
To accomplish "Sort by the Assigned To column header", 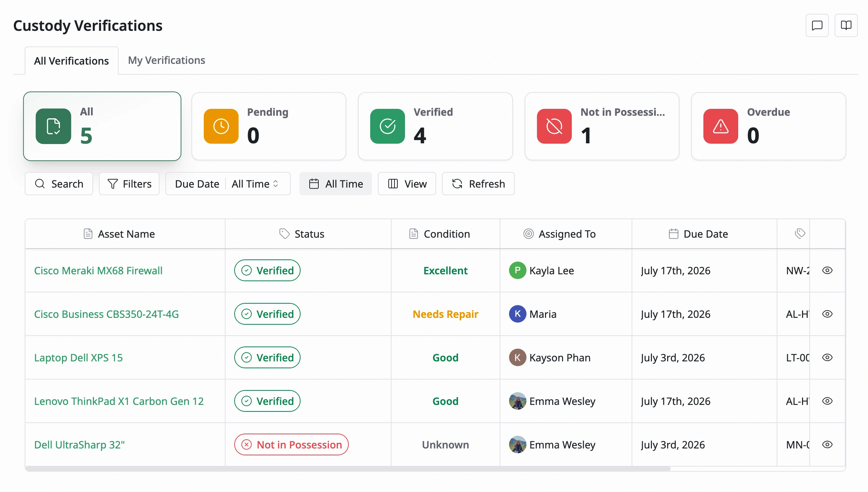I will click(566, 234).
